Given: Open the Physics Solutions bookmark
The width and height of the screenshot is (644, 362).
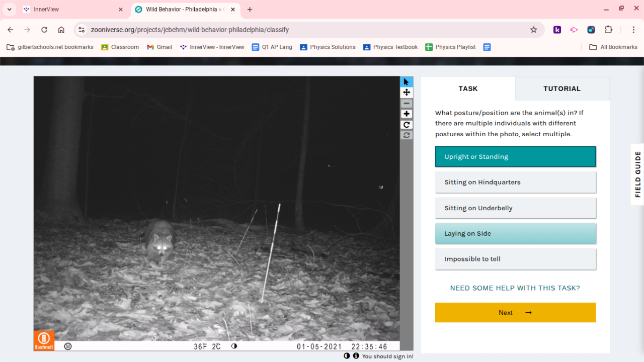Looking at the screenshot, I should [x=328, y=47].
